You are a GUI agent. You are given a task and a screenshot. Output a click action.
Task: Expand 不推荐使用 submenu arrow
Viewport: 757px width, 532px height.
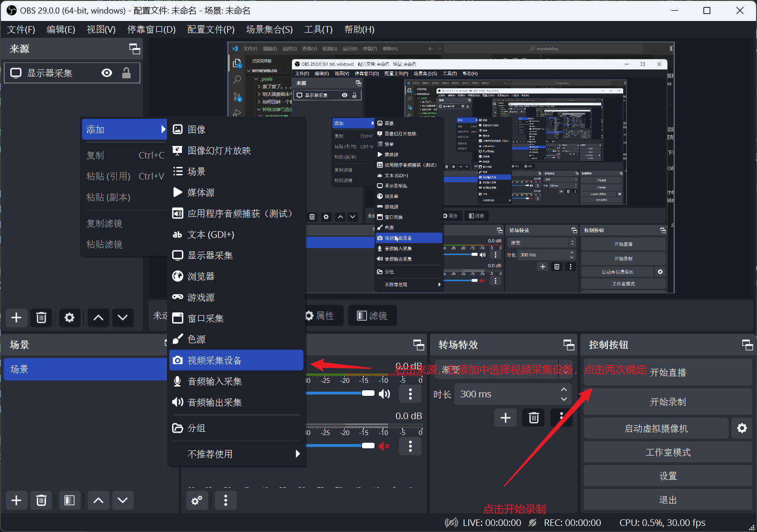(x=298, y=454)
